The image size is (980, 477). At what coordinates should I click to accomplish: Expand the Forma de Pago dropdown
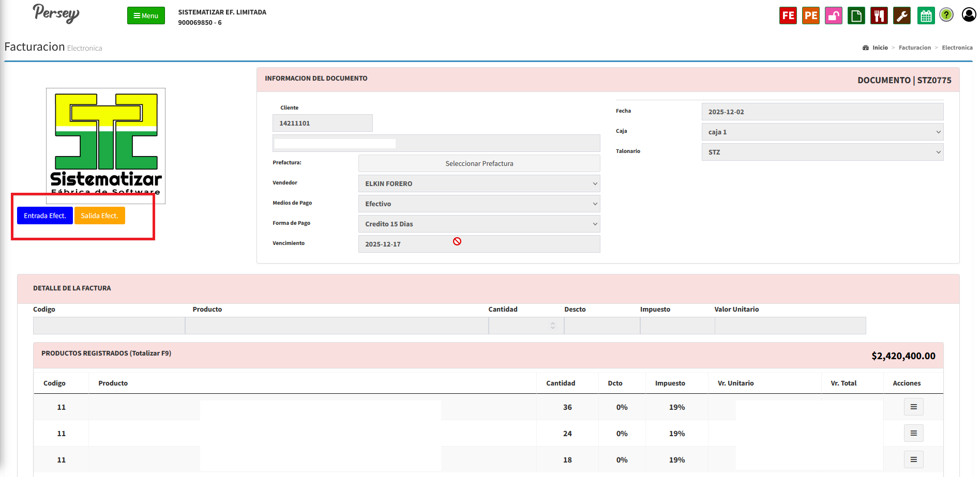[479, 224]
